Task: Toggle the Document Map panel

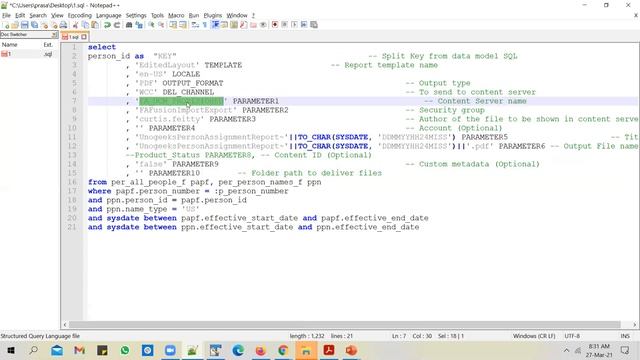Action: [x=234, y=25]
